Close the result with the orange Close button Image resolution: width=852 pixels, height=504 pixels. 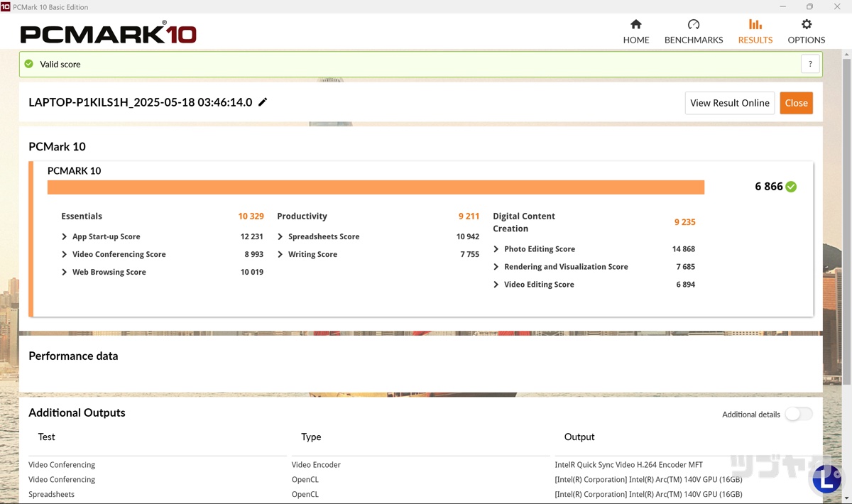[796, 103]
